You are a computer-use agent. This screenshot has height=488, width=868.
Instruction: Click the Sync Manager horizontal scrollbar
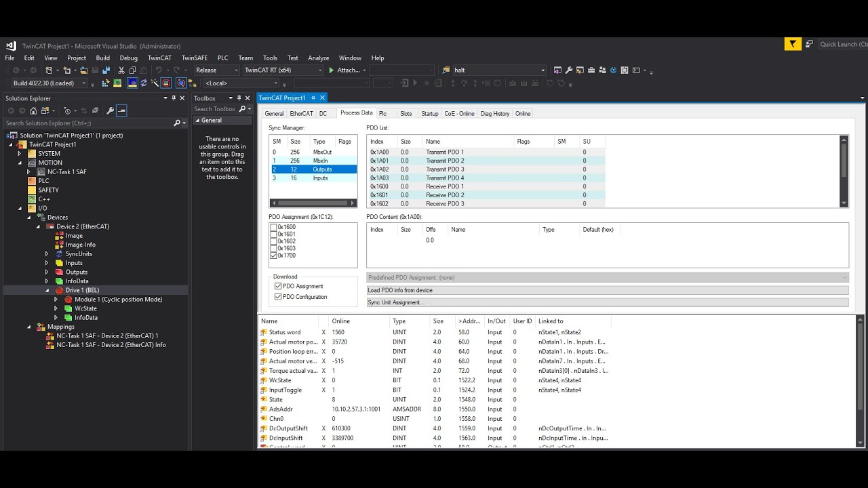(313, 203)
